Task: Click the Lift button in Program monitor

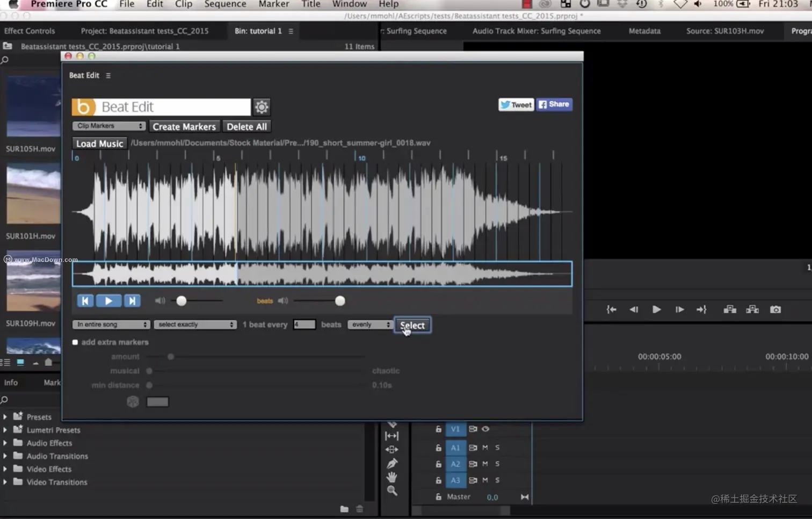Action: [x=730, y=309]
